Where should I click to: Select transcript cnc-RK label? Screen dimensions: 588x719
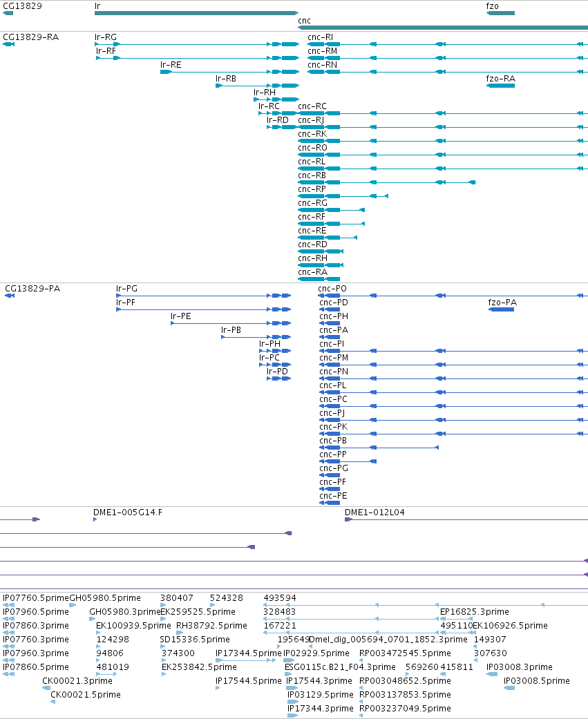[x=312, y=133]
